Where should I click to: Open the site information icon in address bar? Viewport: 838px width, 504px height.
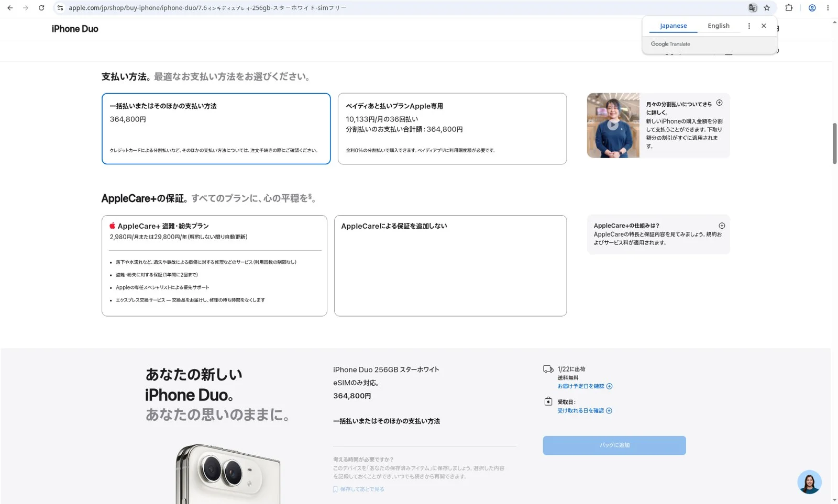pos(60,8)
